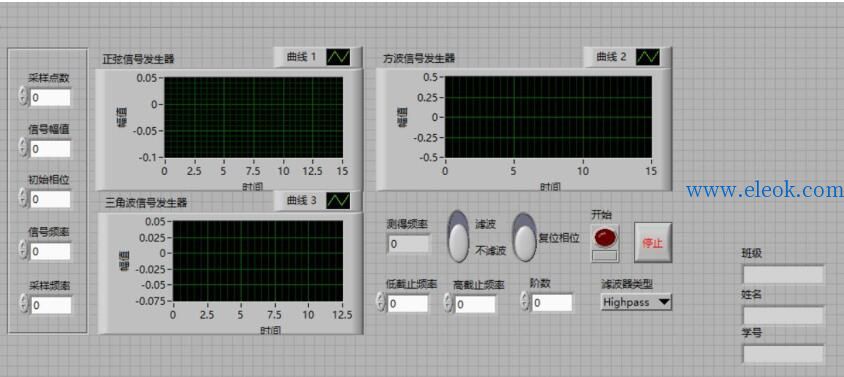This screenshot has height=377, width=844.
Task: Click the 停止 button
Action: tap(652, 243)
